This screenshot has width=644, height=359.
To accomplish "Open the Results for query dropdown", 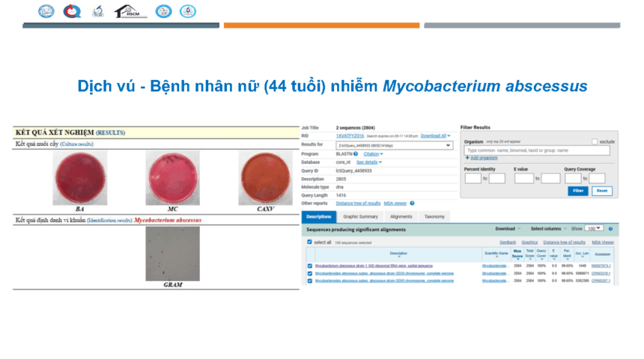I will tap(394, 145).
